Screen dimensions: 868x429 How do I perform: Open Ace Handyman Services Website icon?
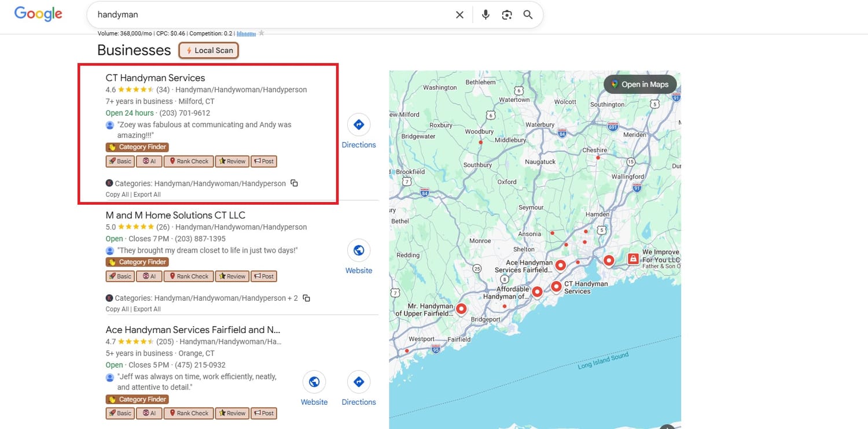point(314,389)
